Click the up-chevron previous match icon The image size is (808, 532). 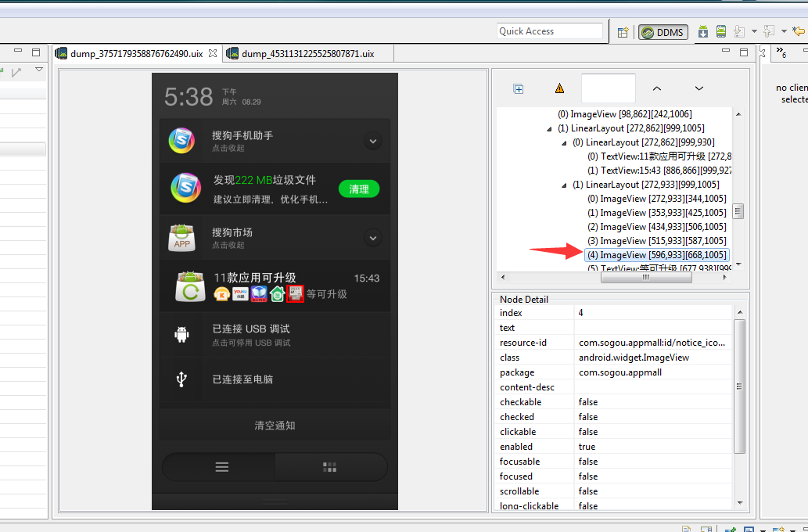657,88
